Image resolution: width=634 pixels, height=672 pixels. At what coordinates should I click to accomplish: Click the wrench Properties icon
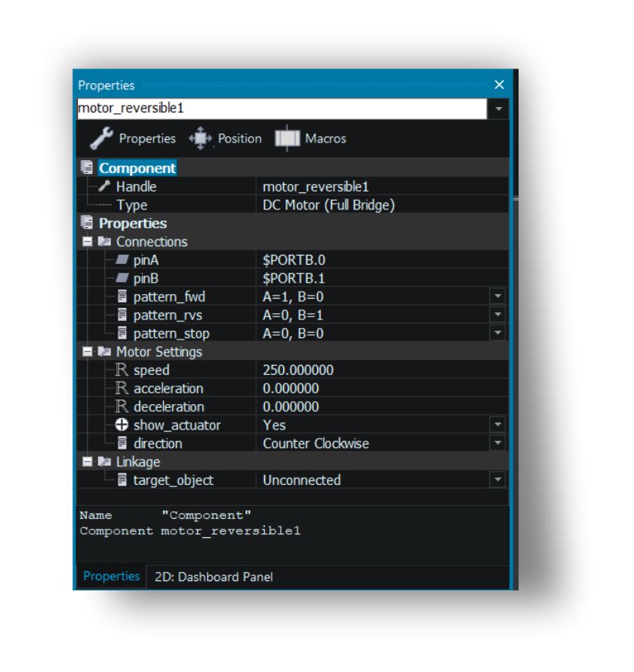102,138
